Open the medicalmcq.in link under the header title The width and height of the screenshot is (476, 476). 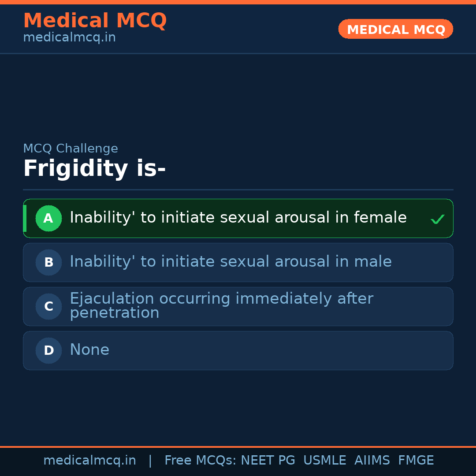tap(69, 37)
